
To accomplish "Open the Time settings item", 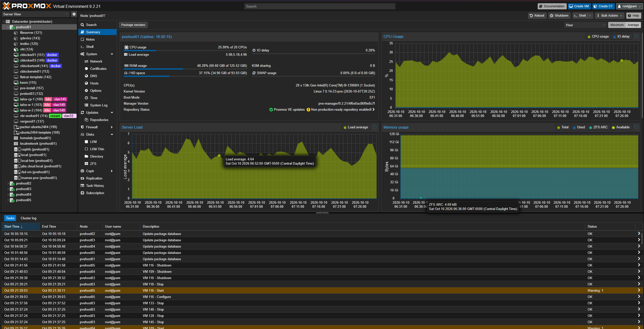I will pos(93,98).
